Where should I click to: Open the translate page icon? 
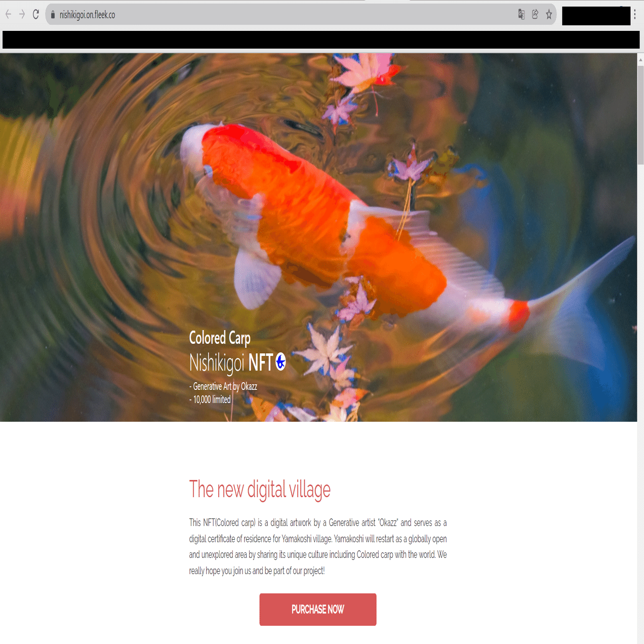point(521,14)
